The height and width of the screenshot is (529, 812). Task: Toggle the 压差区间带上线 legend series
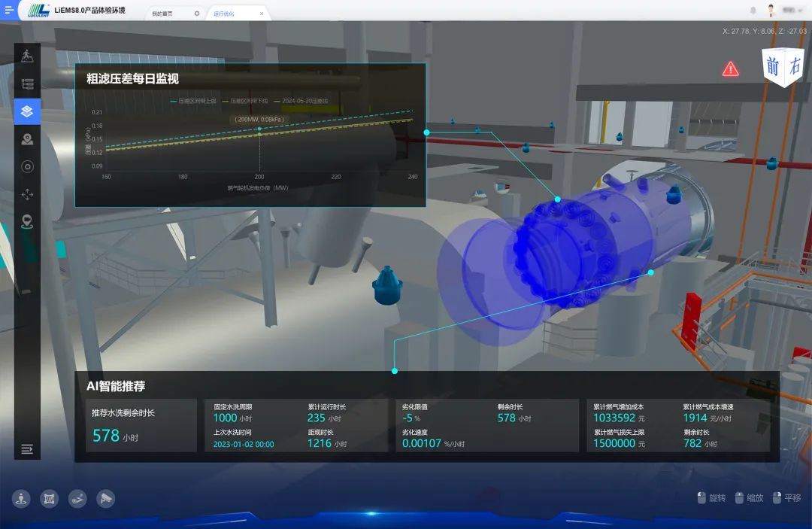click(x=194, y=100)
